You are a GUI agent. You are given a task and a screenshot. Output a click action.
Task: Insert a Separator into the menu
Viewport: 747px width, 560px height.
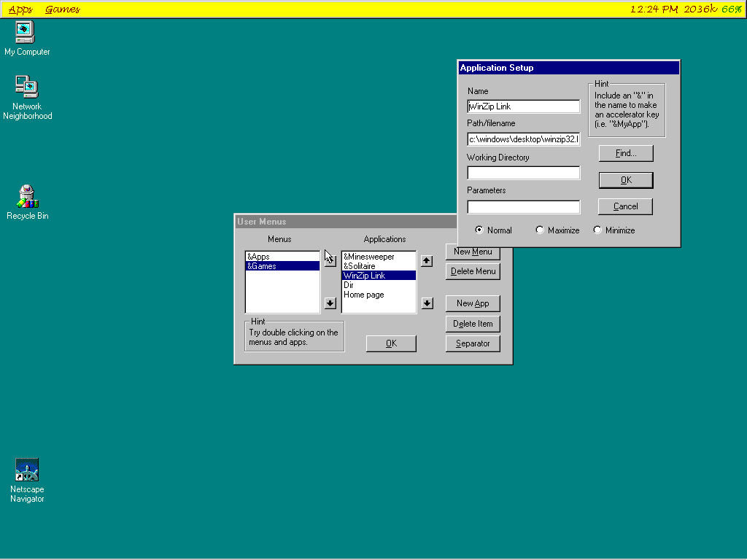point(473,343)
